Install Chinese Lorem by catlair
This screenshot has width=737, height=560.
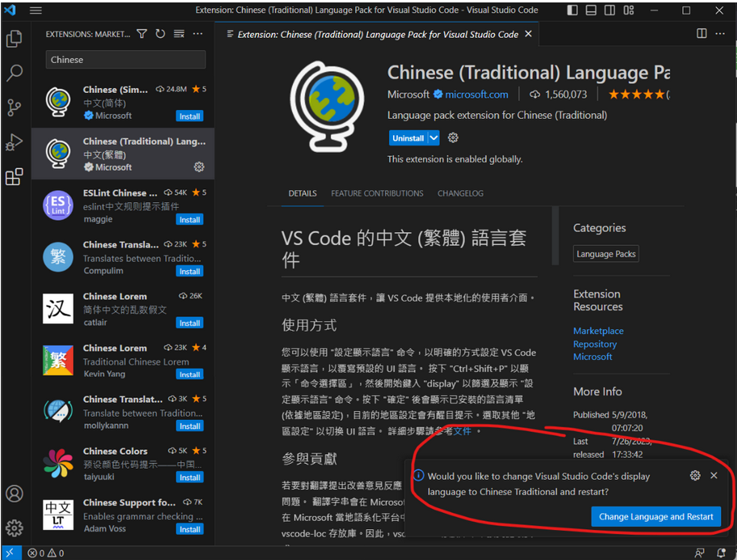click(x=189, y=323)
